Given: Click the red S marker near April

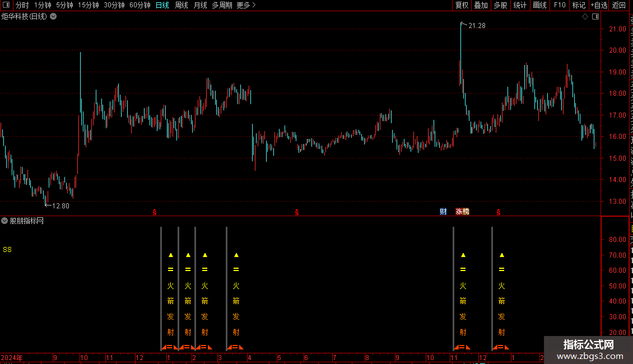Looking at the screenshot, I should point(297,212).
